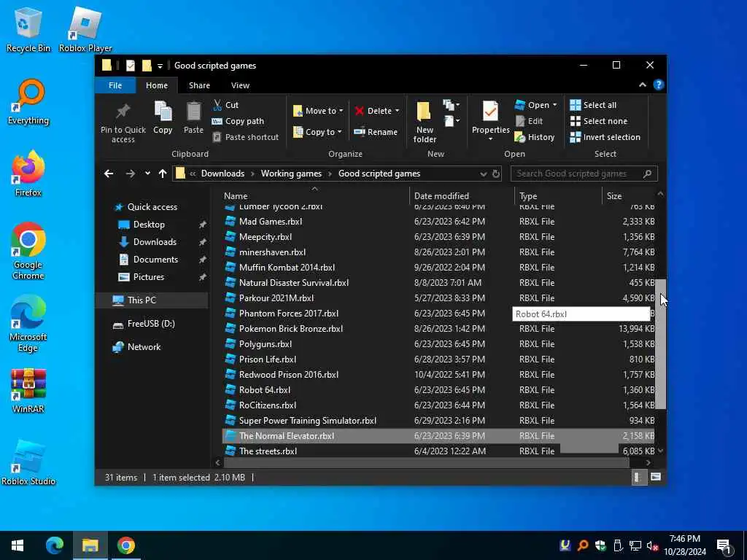
Task: Click Edit in the Open group
Action: point(529,121)
